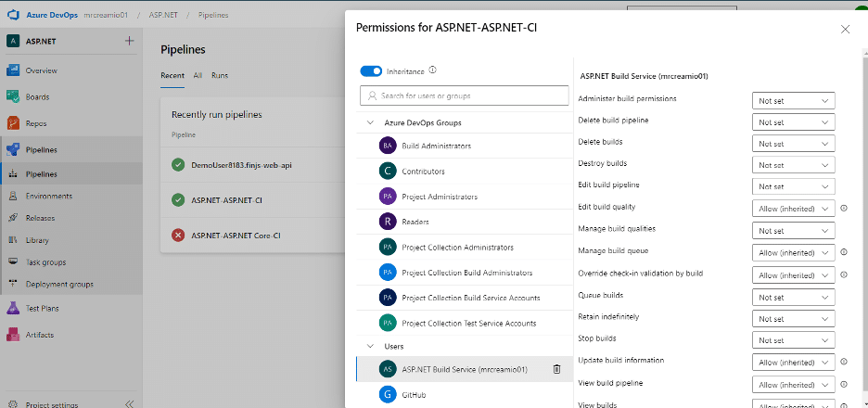Screen dimensions: 868x408
Task: Open the Artifacts sidebar icon
Action: pyautogui.click(x=13, y=335)
